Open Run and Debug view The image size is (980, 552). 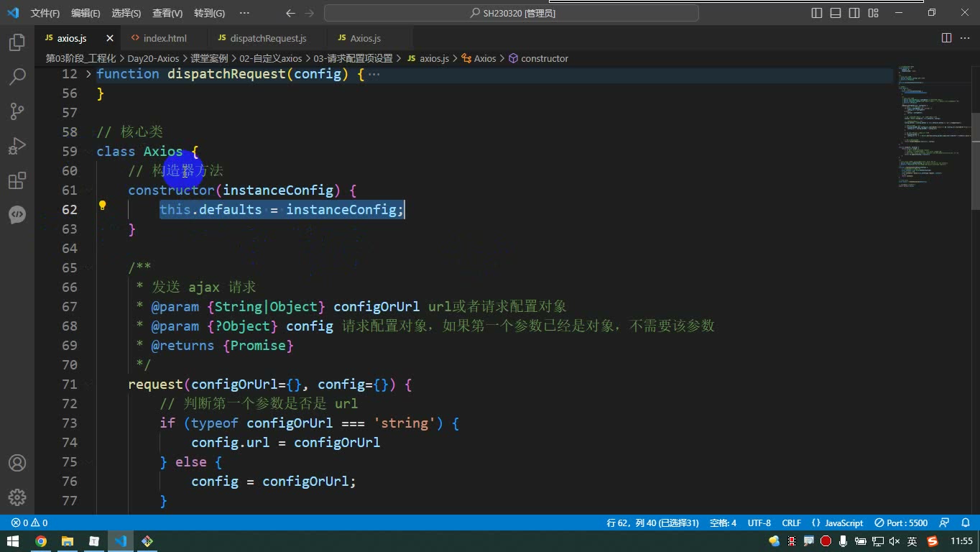17,146
